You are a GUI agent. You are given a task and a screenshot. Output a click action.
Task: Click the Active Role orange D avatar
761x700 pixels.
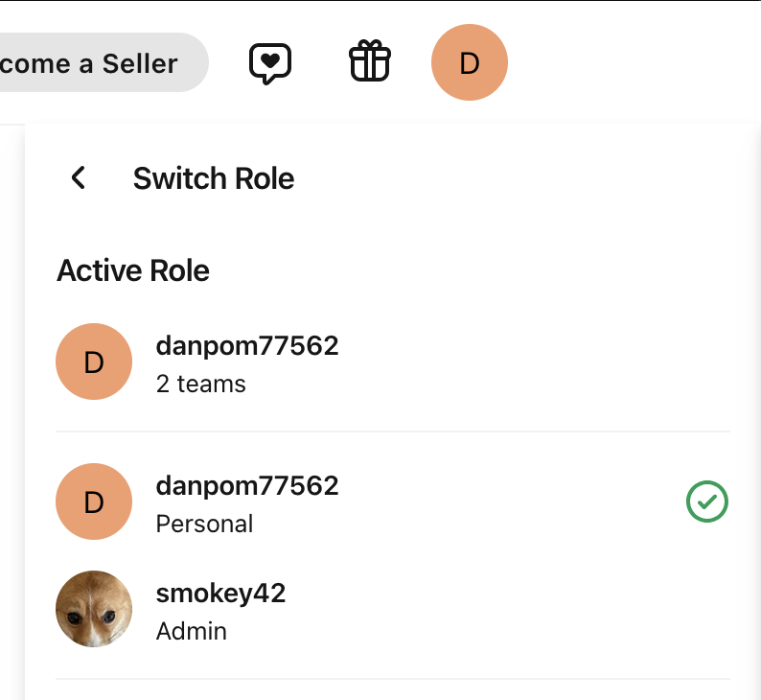coord(94,362)
